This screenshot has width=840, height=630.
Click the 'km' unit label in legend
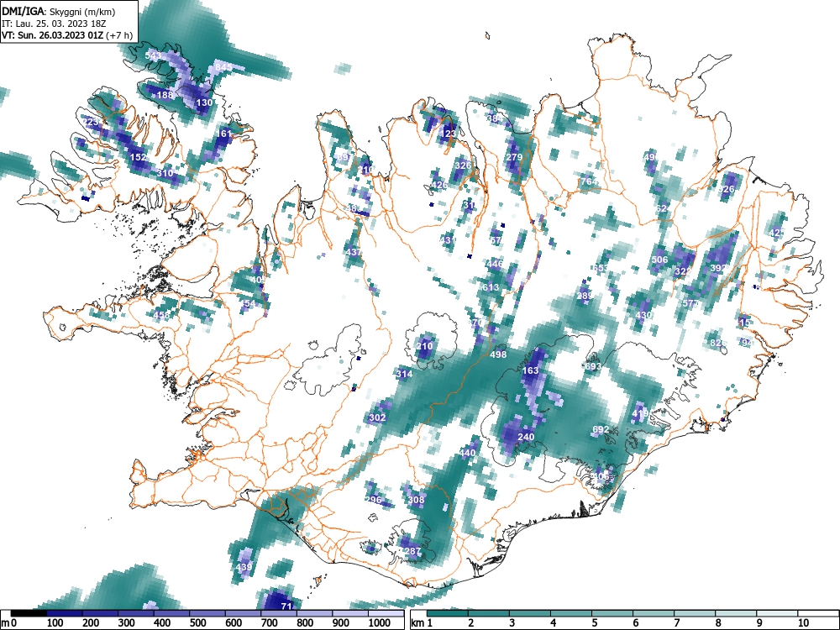(418, 623)
